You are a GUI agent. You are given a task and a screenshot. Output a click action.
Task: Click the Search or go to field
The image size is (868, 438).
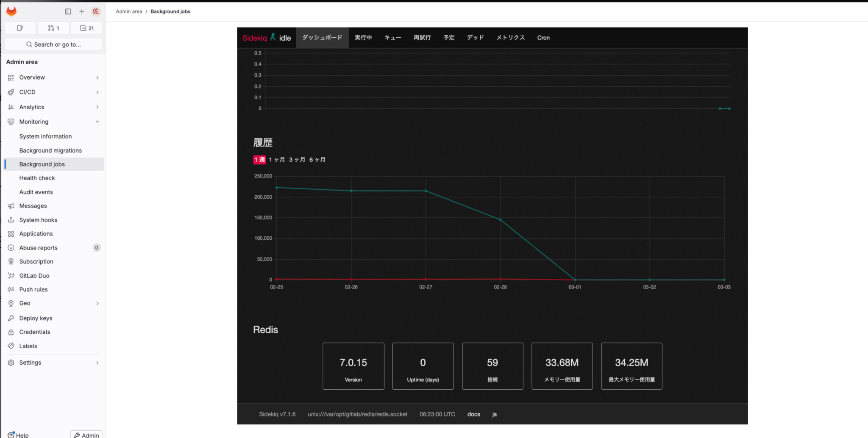53,44
